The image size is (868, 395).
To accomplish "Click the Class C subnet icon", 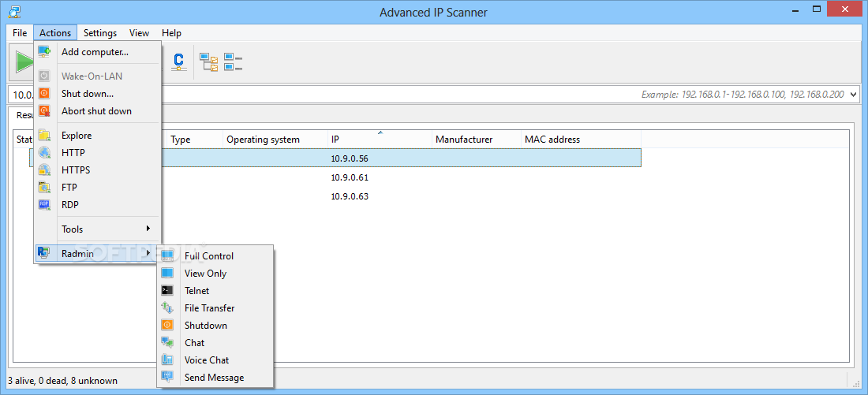I will pos(178,62).
